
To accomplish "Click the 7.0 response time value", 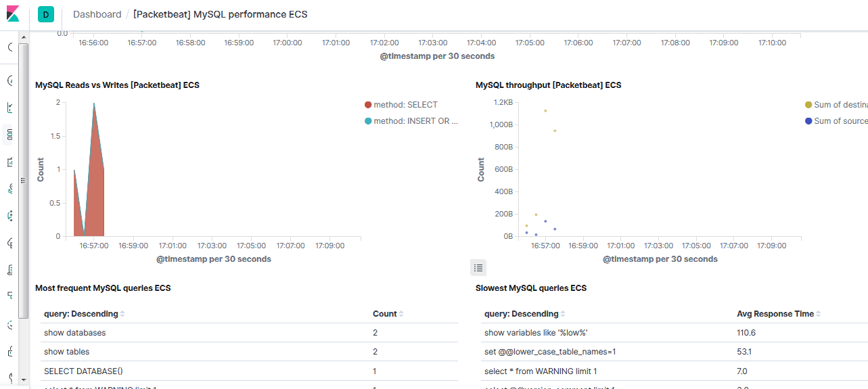I will (x=742, y=371).
